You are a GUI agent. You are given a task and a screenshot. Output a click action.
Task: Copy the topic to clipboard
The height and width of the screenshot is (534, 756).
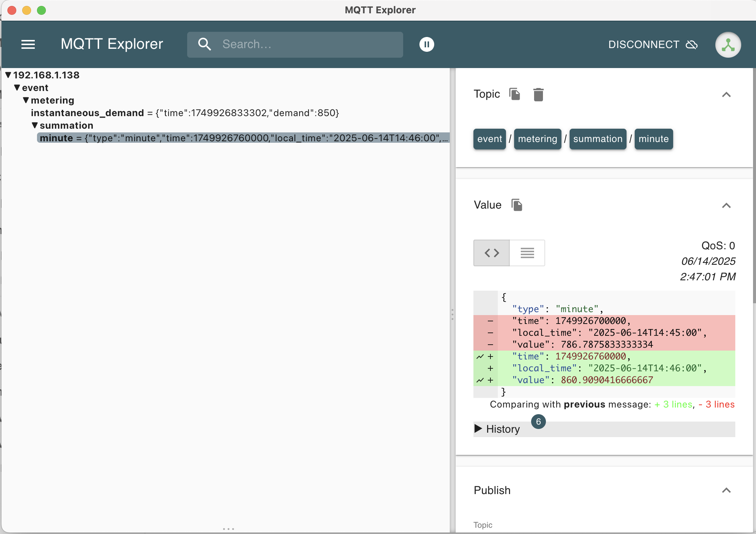[x=514, y=94]
